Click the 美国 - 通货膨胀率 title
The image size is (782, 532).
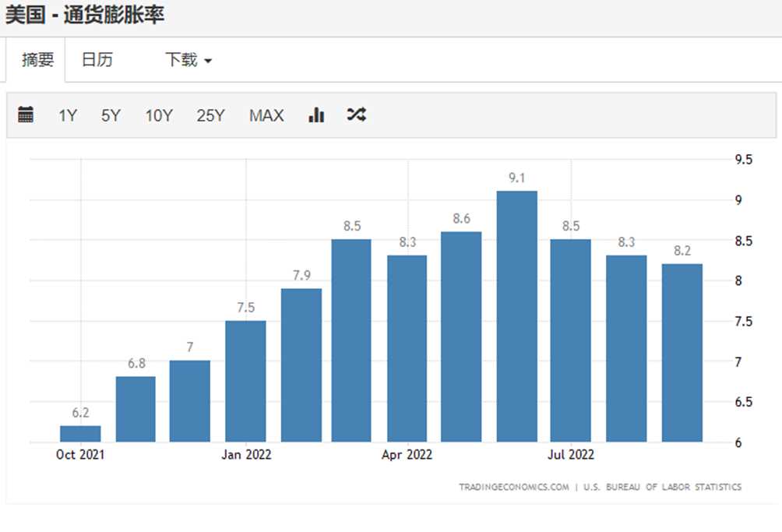coord(85,15)
